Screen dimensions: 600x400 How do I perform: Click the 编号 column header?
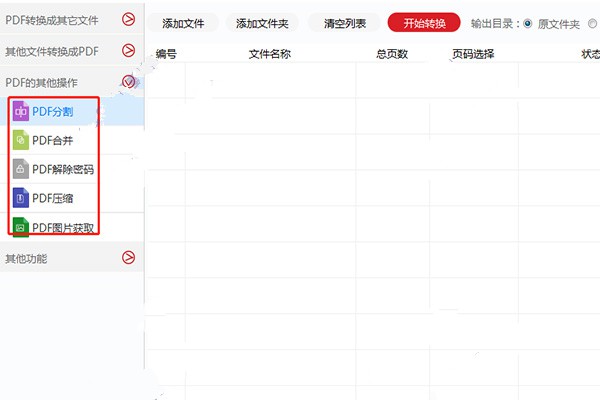coord(166,54)
